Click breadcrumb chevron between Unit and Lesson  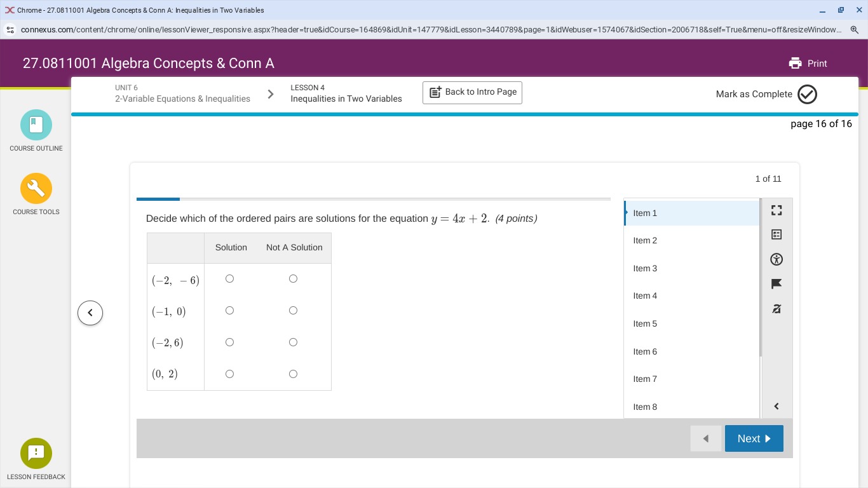(271, 94)
